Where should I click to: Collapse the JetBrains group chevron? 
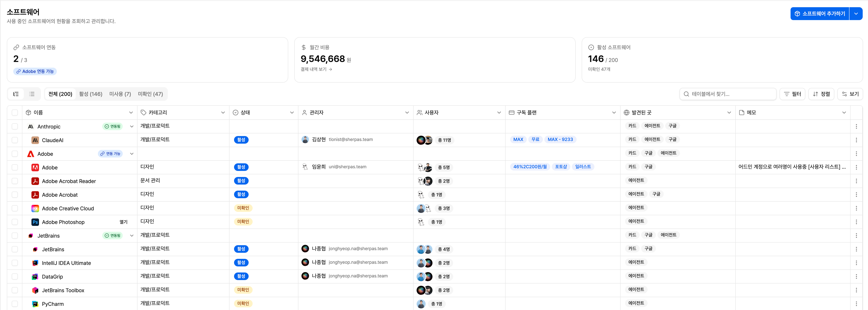click(132, 236)
